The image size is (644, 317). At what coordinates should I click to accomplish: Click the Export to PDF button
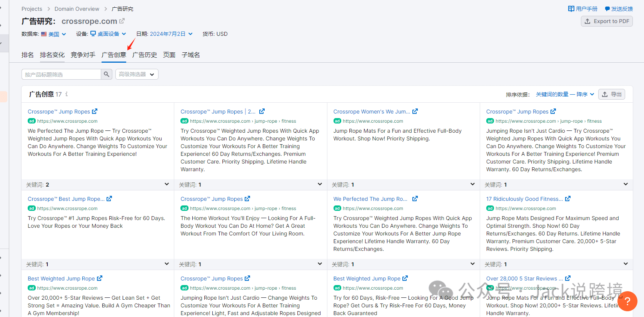607,21
